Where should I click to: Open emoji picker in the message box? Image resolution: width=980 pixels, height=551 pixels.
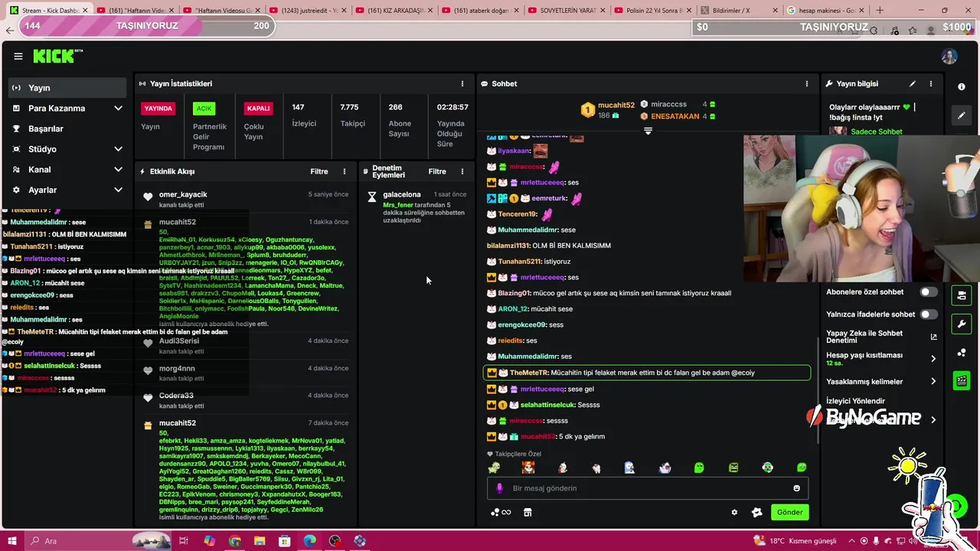coord(796,488)
